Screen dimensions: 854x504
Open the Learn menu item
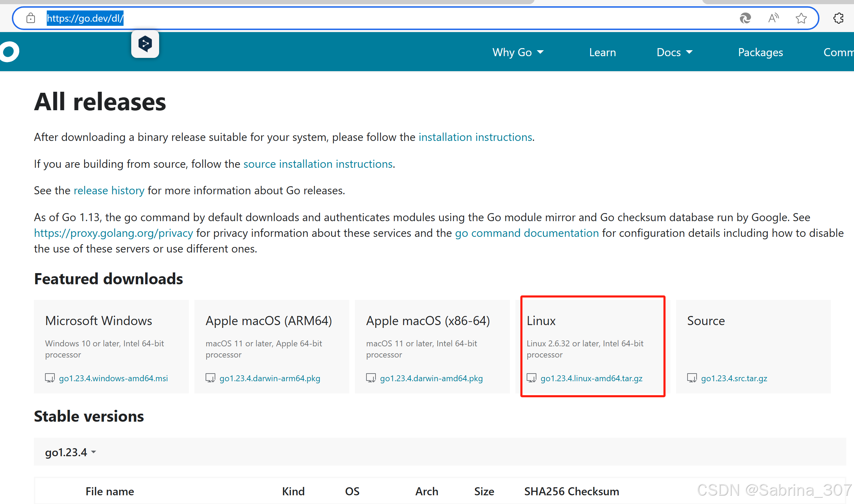pos(602,52)
